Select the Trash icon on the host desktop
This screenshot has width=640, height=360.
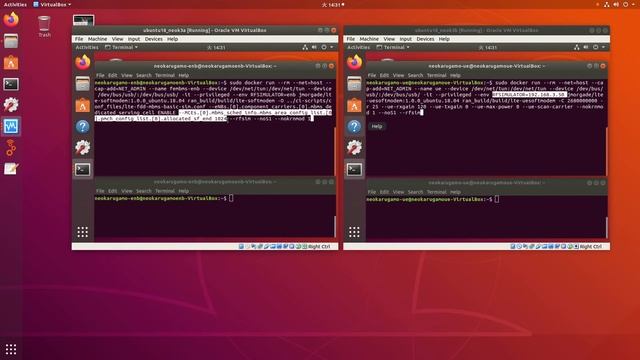(44, 26)
